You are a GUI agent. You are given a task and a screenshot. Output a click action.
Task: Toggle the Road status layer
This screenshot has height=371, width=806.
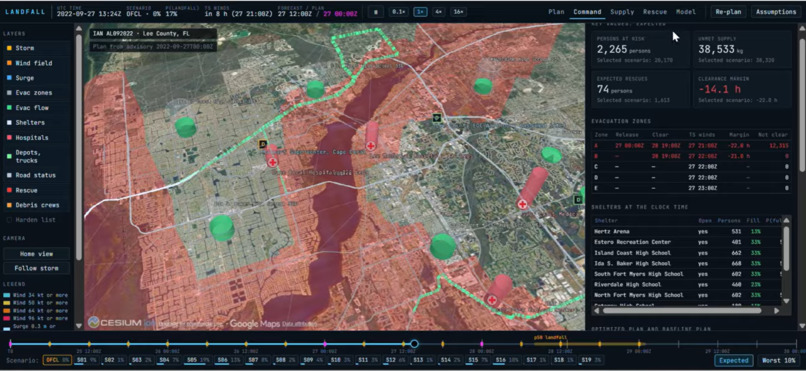[36, 175]
